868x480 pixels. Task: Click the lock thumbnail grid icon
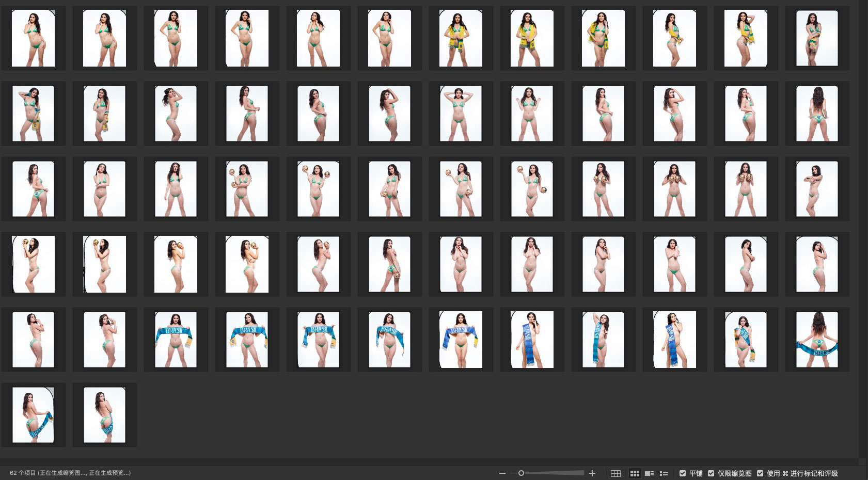pyautogui.click(x=616, y=473)
